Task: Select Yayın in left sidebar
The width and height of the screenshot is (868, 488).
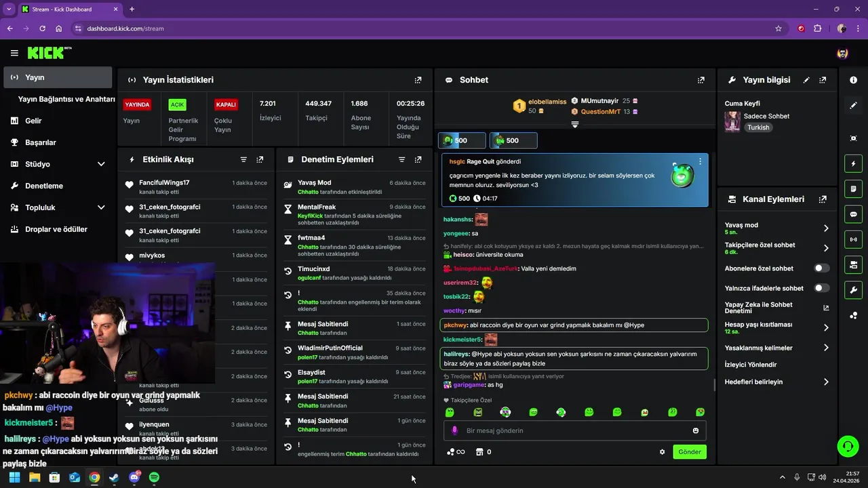Action: pyautogui.click(x=58, y=77)
